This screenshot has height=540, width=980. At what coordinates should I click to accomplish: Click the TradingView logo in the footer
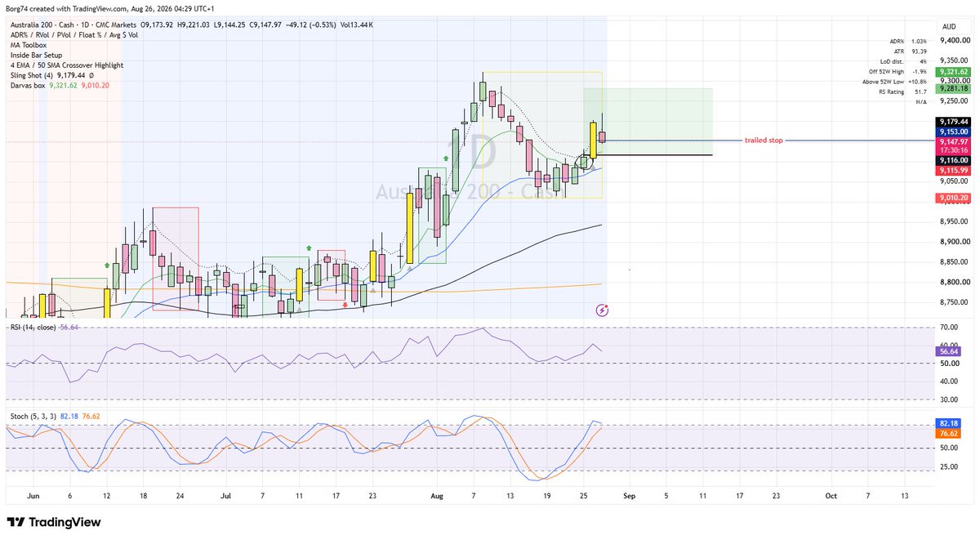point(54,522)
